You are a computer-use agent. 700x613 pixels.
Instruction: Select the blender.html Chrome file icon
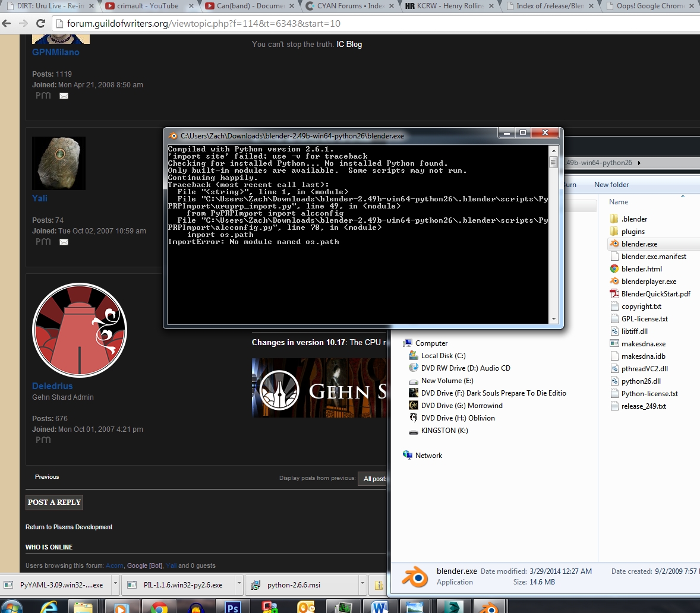[x=614, y=268]
